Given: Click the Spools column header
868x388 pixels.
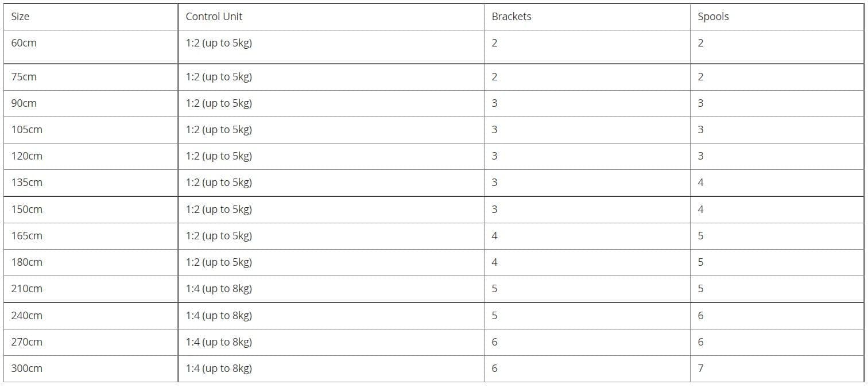Looking at the screenshot, I should (712, 17).
